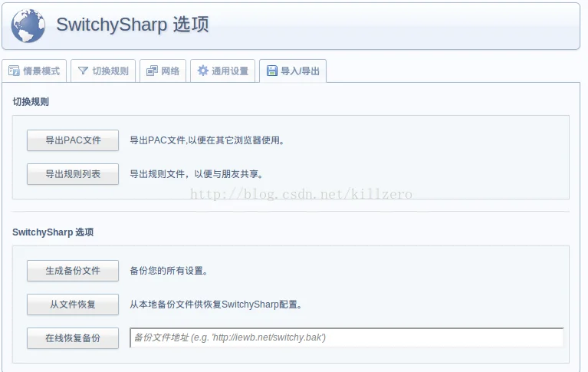Click the funnel icon on 切换规则 tab

click(83, 71)
